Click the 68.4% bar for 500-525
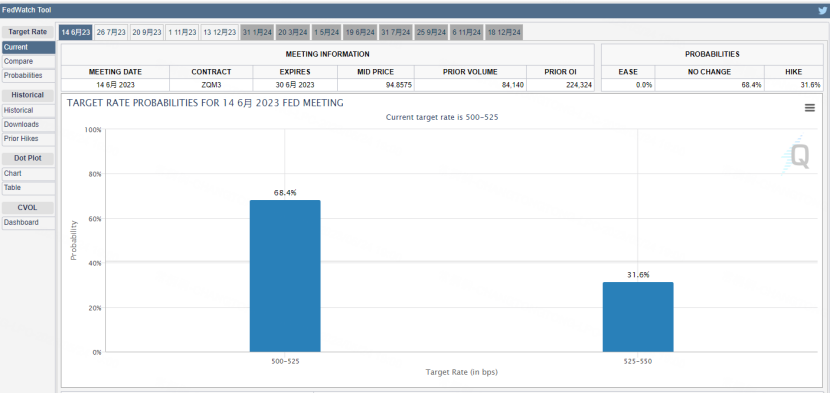 click(285, 276)
